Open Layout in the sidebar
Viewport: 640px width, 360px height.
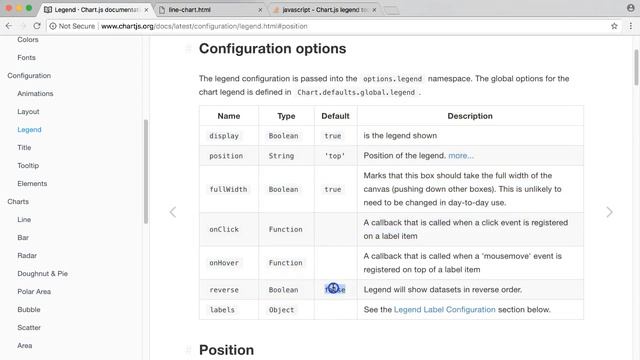[28, 111]
